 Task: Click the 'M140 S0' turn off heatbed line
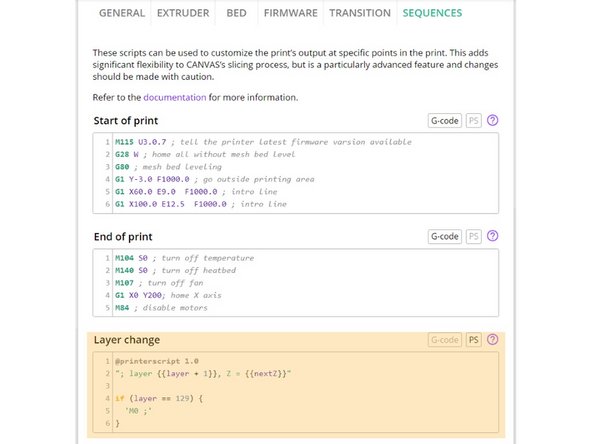coord(175,271)
